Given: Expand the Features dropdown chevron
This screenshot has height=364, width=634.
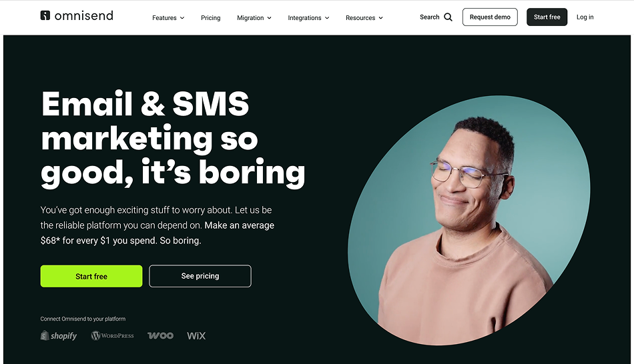Looking at the screenshot, I should 182,18.
